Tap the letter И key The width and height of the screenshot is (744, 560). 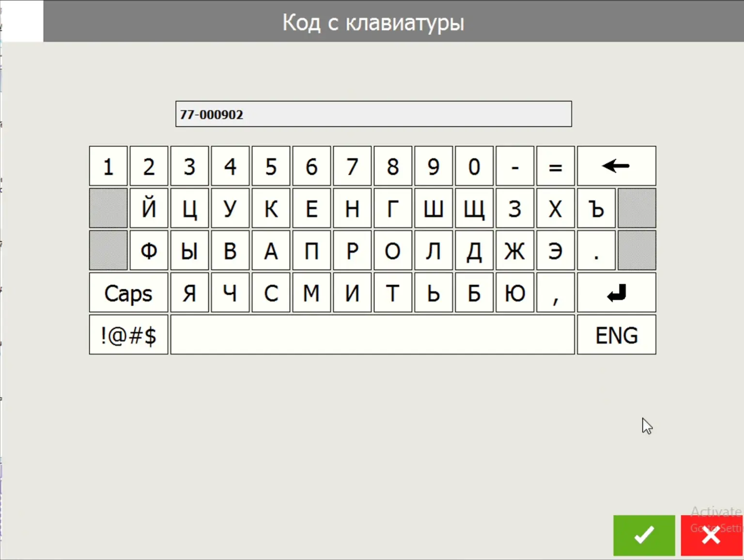(352, 293)
